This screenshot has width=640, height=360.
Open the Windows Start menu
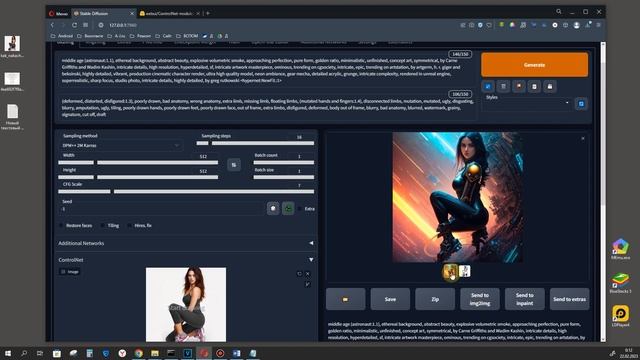[x=8, y=353]
